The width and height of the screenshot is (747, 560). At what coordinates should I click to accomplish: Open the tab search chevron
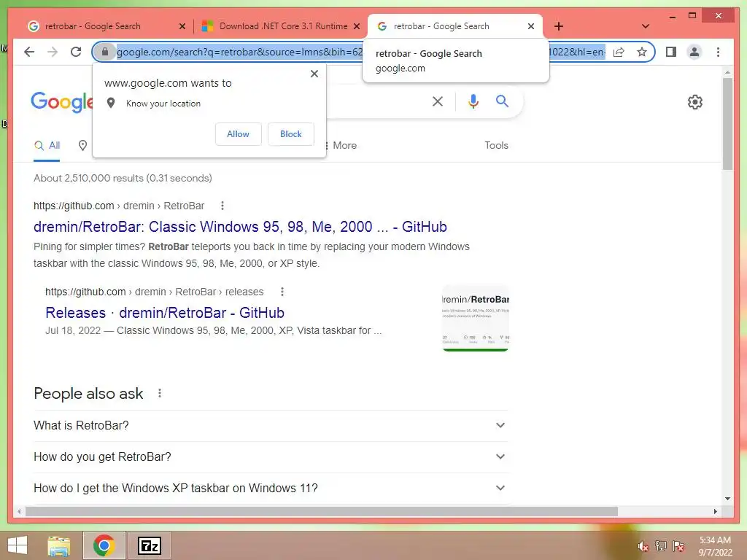646,26
